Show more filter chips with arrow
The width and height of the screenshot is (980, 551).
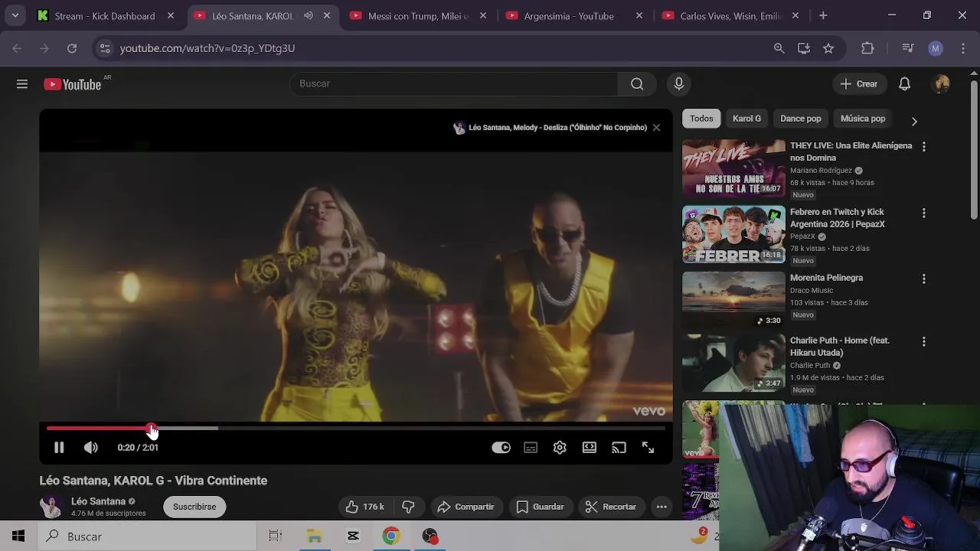(913, 121)
